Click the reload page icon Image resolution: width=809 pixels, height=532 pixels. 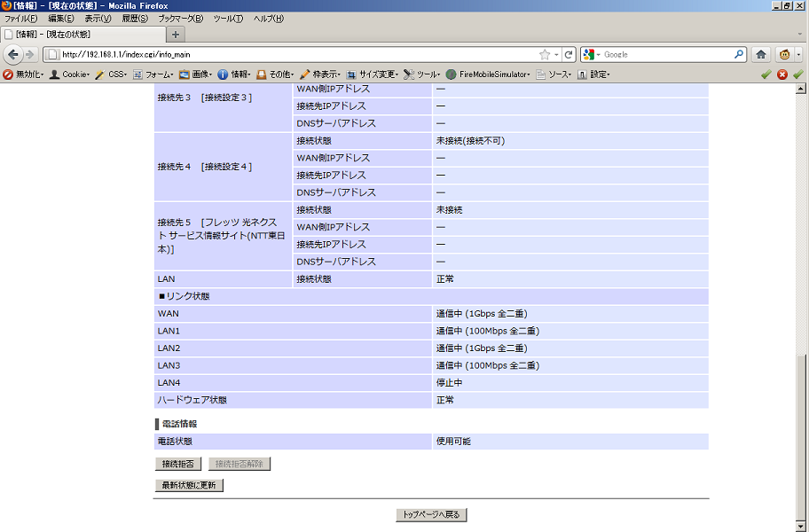(569, 54)
